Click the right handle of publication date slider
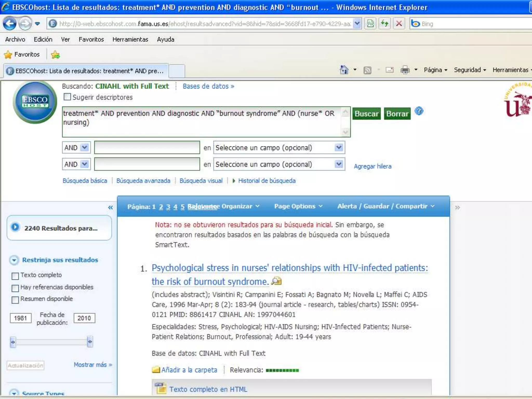 pyautogui.click(x=90, y=342)
